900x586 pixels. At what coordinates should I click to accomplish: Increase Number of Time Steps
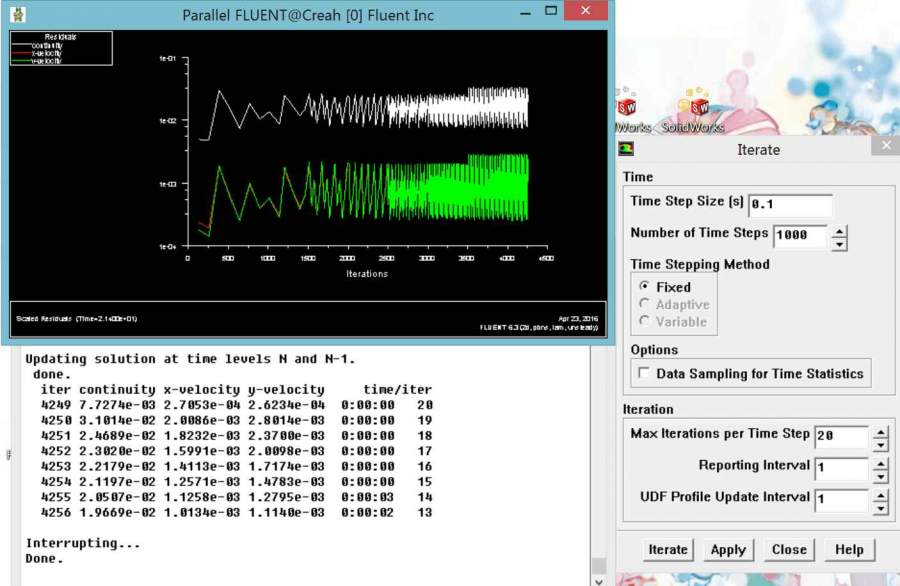839,231
